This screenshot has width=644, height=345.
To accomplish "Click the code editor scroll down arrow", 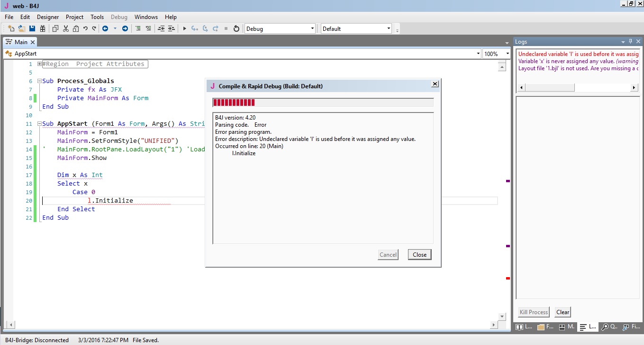I will (x=502, y=316).
